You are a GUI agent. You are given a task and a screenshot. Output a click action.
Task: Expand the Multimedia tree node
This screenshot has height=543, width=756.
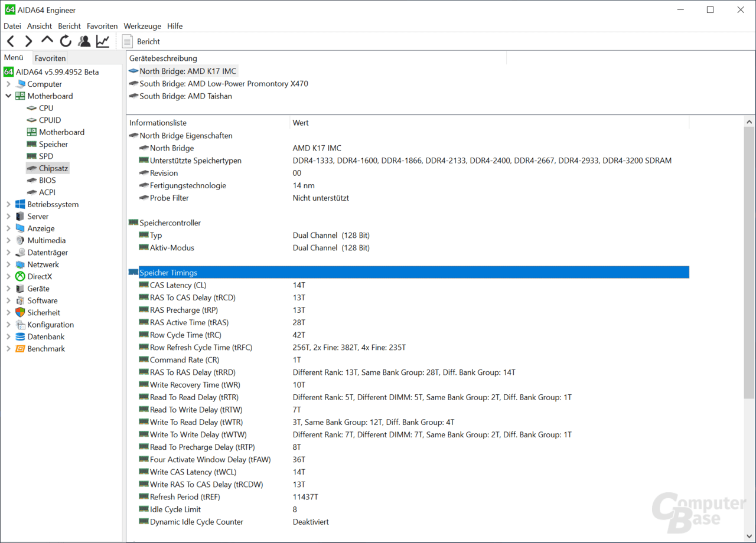(8, 240)
